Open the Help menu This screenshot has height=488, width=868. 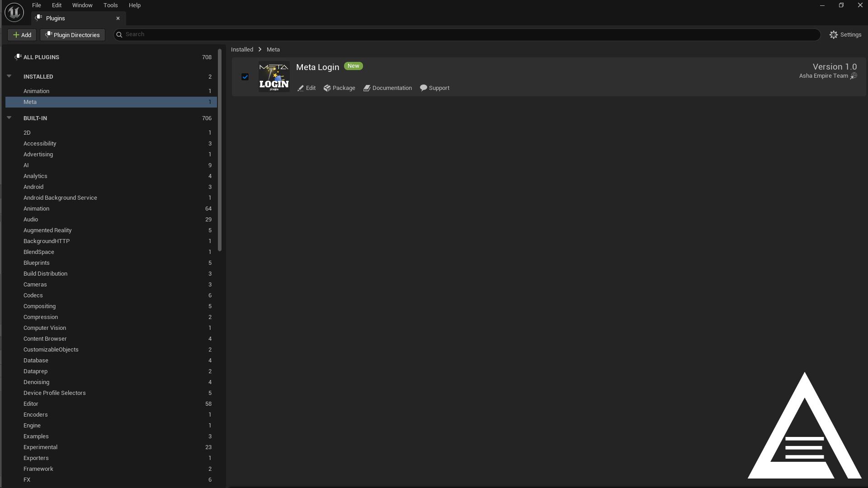(135, 5)
